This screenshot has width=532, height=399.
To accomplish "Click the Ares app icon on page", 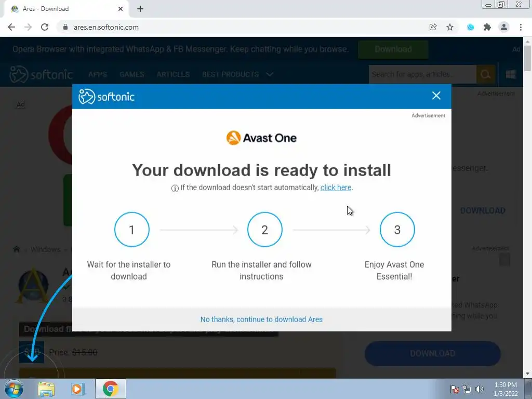I will pyautogui.click(x=33, y=285).
